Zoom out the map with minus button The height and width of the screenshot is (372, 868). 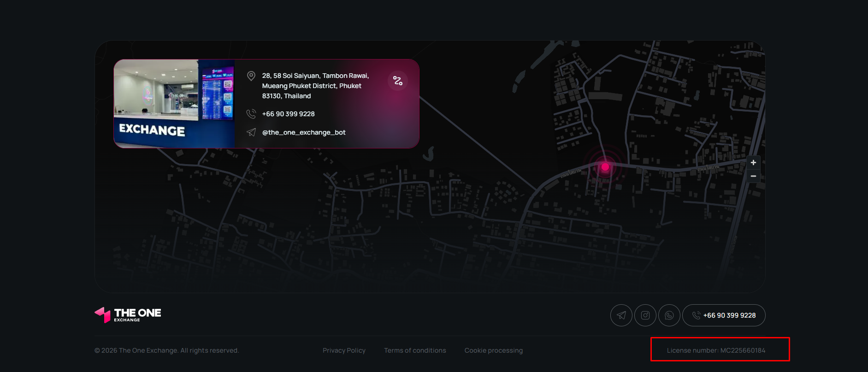coord(753,176)
